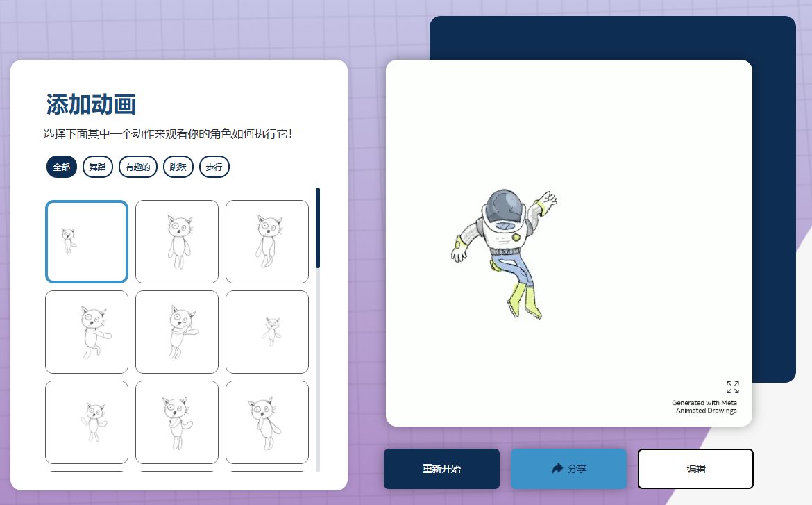Choose the small cat animation in second row
The width and height of the screenshot is (812, 505).
point(267,332)
